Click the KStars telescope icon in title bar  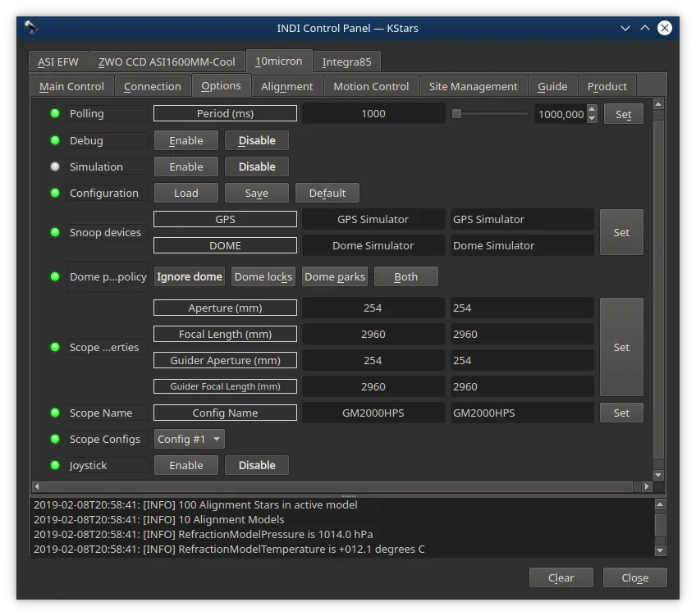point(31,28)
